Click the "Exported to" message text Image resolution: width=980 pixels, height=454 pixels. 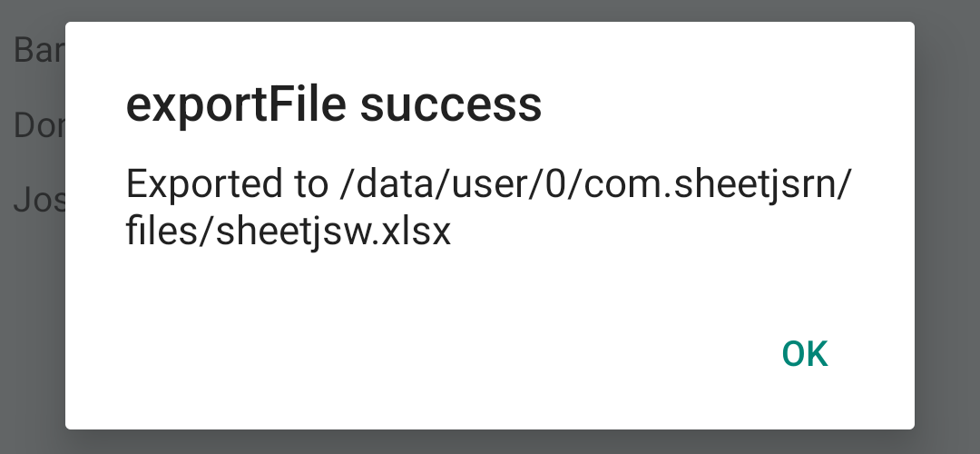tap(226, 184)
